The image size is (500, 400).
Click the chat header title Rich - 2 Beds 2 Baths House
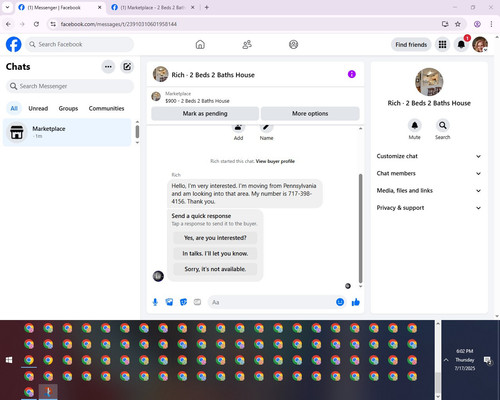[213, 75]
